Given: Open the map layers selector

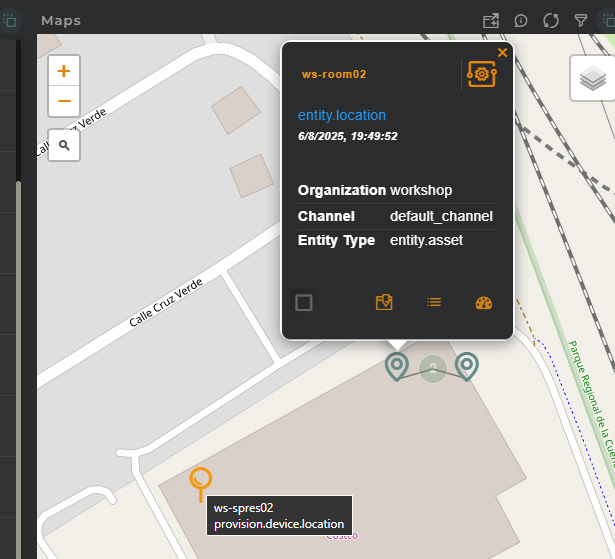Looking at the screenshot, I should [x=591, y=78].
